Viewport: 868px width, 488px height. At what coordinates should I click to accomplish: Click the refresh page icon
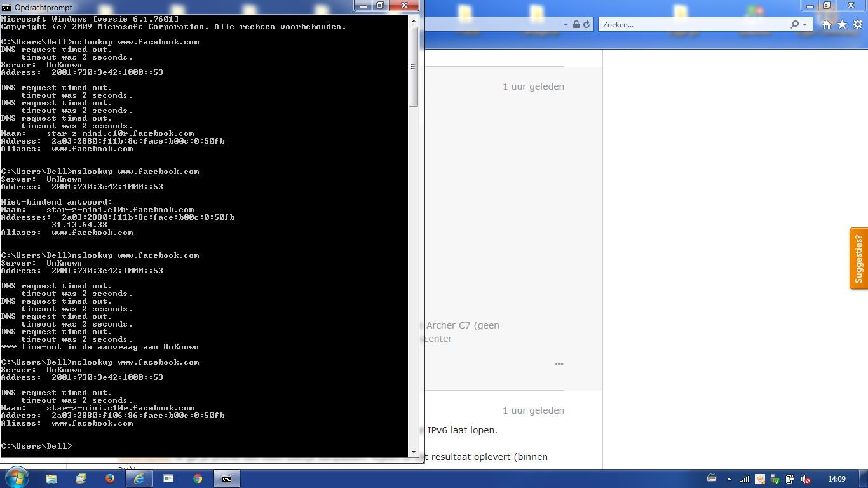pyautogui.click(x=587, y=24)
